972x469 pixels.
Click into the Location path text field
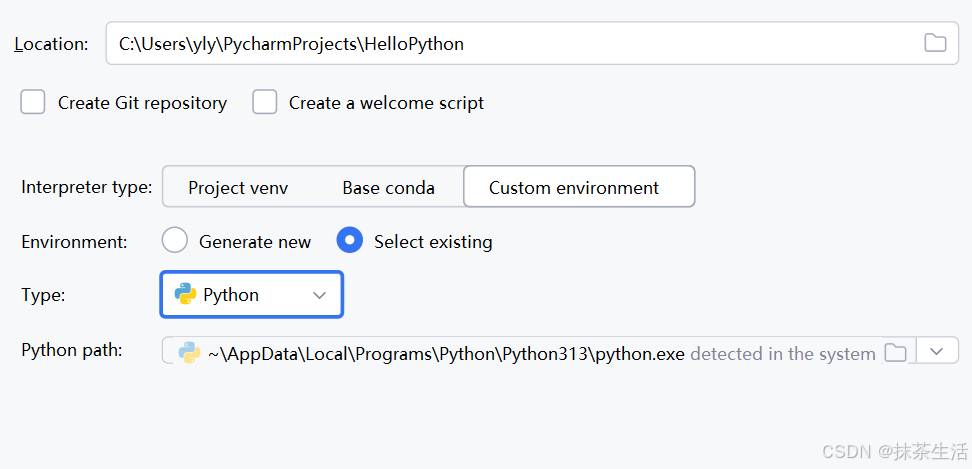(x=500, y=44)
